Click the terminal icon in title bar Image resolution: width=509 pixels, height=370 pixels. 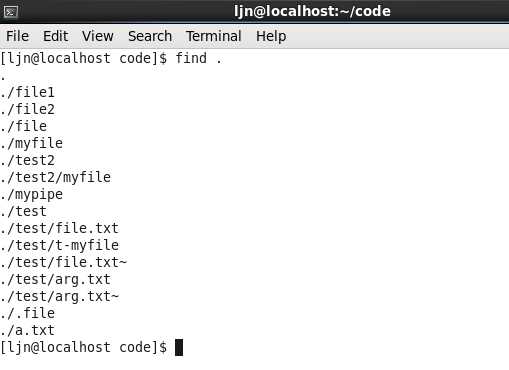tap(11, 12)
